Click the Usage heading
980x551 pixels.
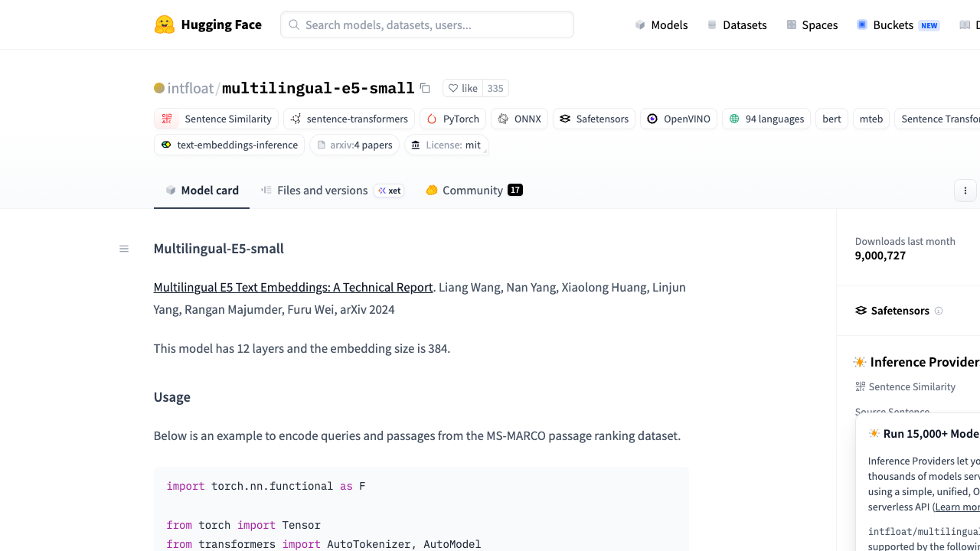click(x=172, y=397)
